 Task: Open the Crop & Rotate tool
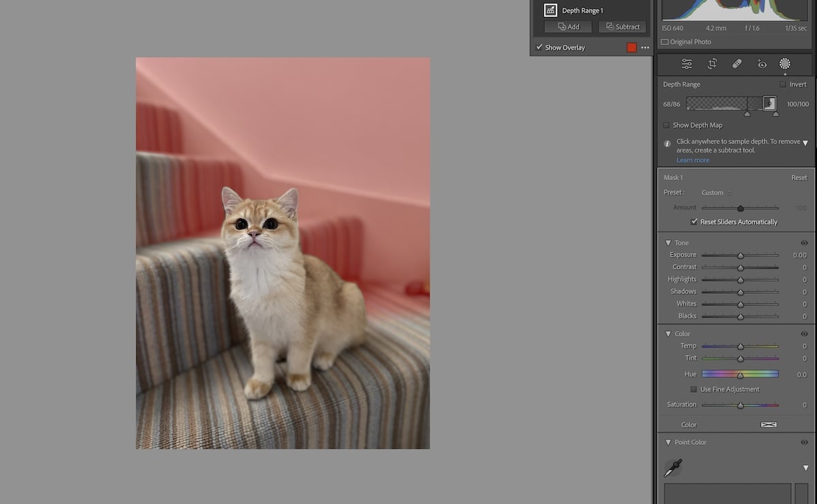711,63
